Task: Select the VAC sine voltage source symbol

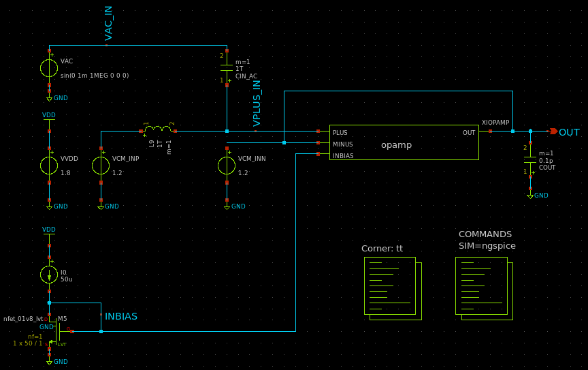Action: (x=49, y=68)
